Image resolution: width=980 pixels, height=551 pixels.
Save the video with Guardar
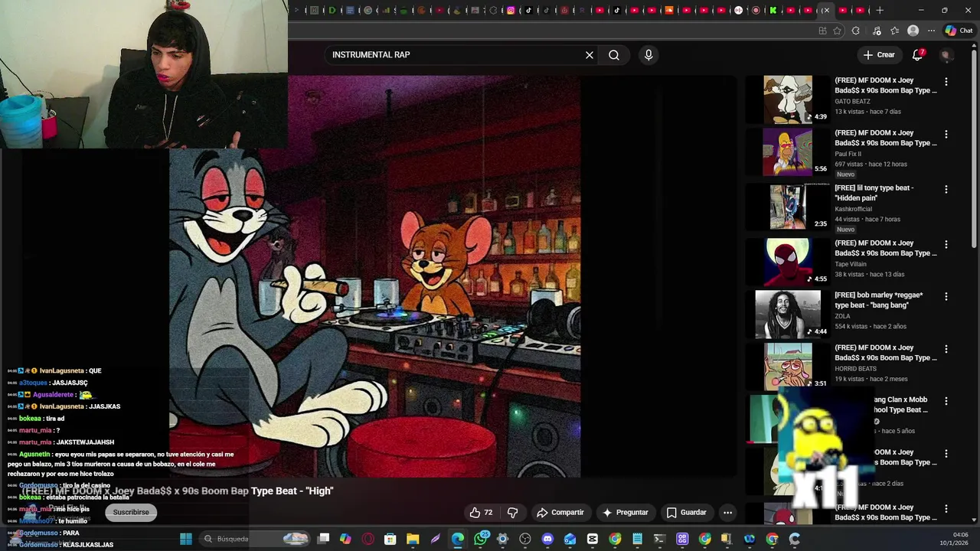pos(687,513)
